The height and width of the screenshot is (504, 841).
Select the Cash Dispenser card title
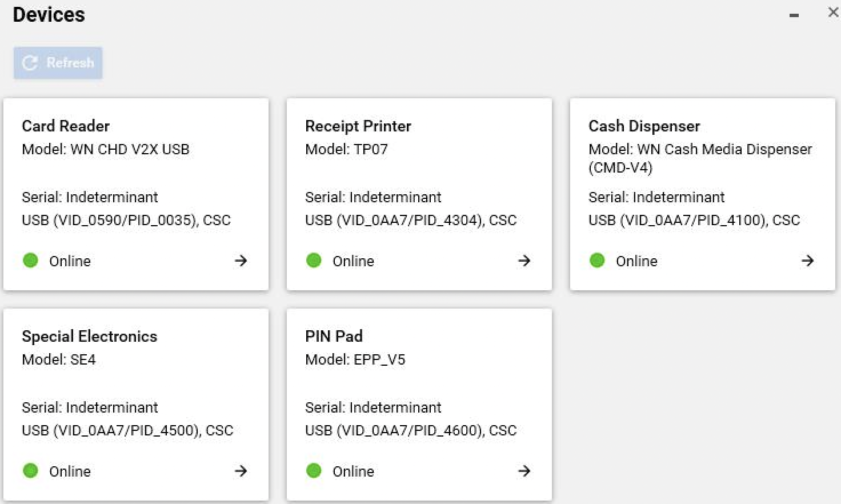pyautogui.click(x=644, y=126)
